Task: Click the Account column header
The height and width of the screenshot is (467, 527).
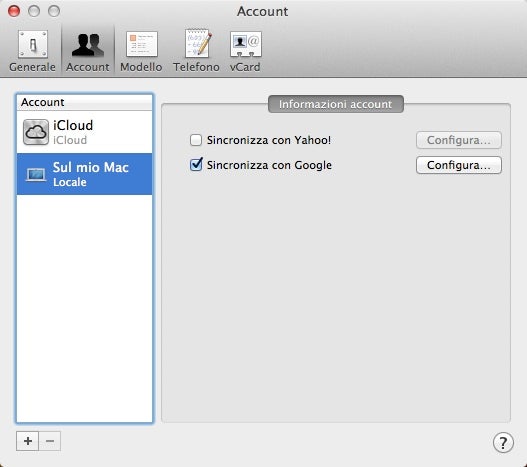Action: (84, 102)
